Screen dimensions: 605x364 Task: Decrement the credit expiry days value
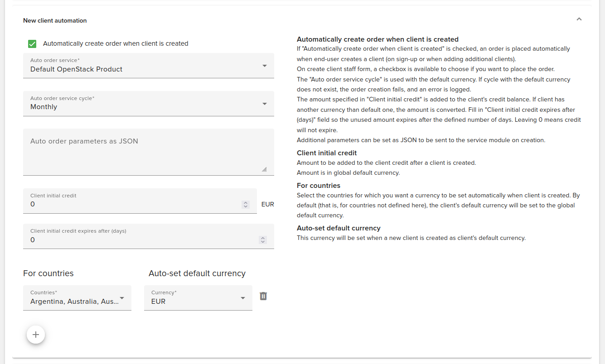tap(262, 242)
